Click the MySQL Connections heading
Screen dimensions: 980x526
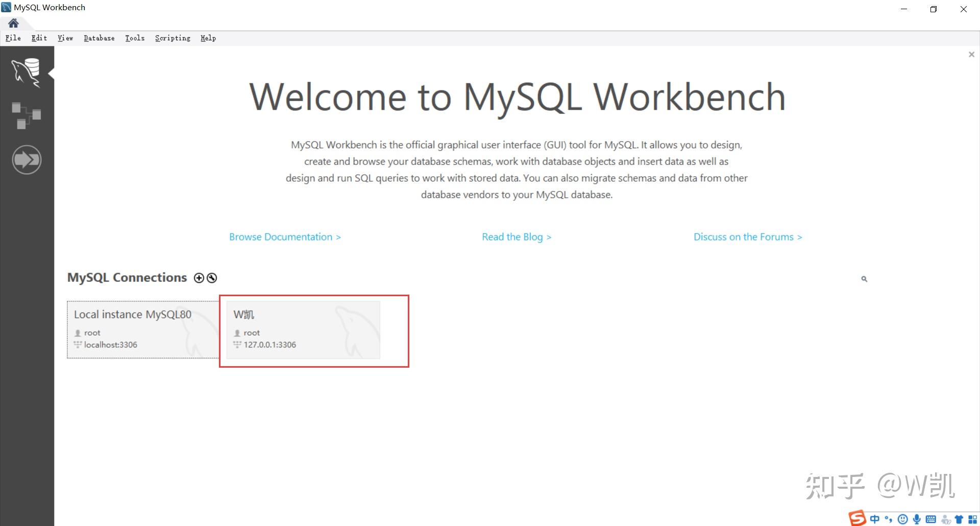(127, 277)
